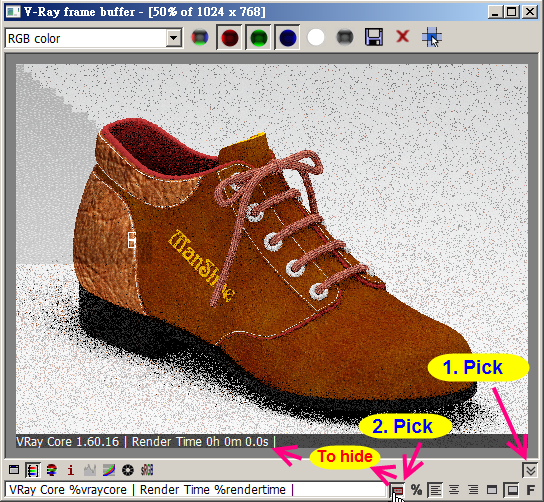Screen dimensions: 544x502
Task: Click the rendered shoe image
Action: (272, 255)
